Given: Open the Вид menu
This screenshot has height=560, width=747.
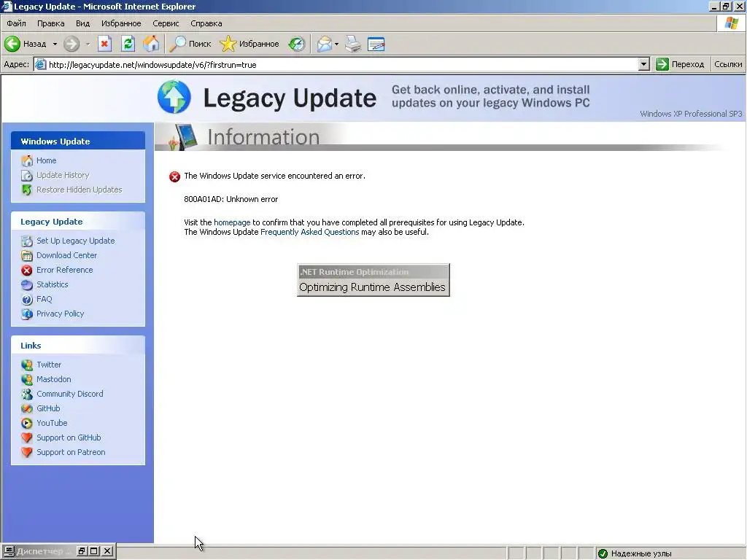Looking at the screenshot, I should pos(82,23).
